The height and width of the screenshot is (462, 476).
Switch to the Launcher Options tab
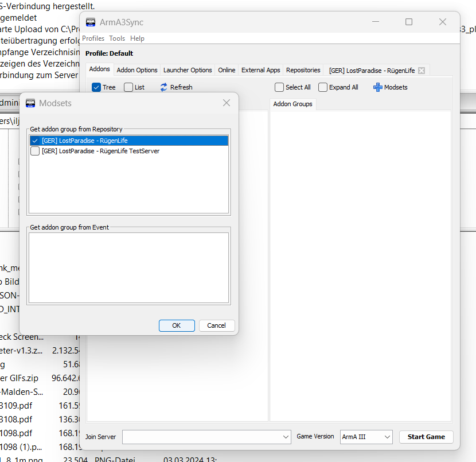188,70
